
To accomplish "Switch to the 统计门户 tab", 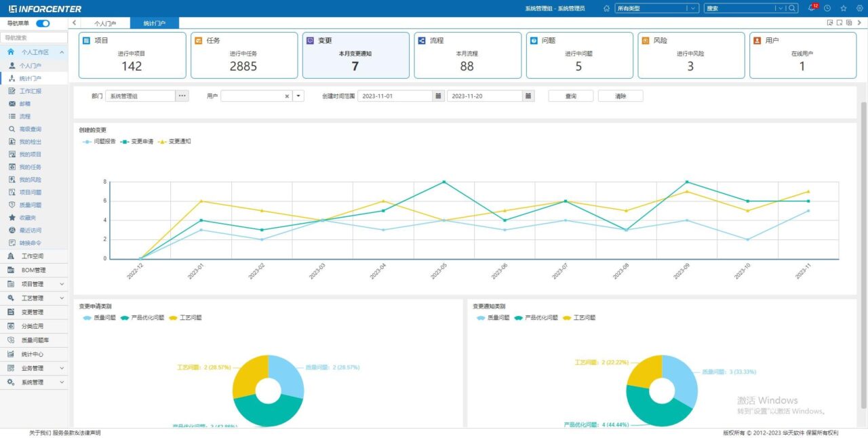I will [154, 23].
